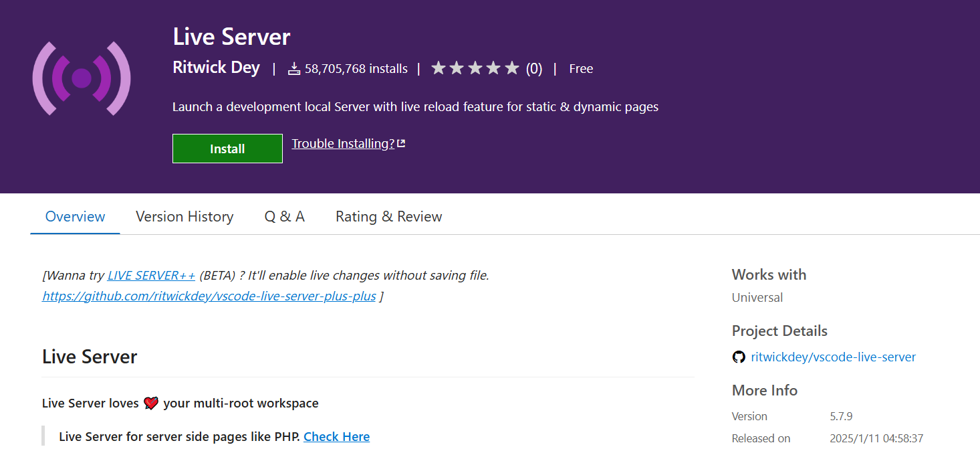Screen dimensions: 980x451
Task: Click the GitHub icon in Project Details
Action: (739, 357)
